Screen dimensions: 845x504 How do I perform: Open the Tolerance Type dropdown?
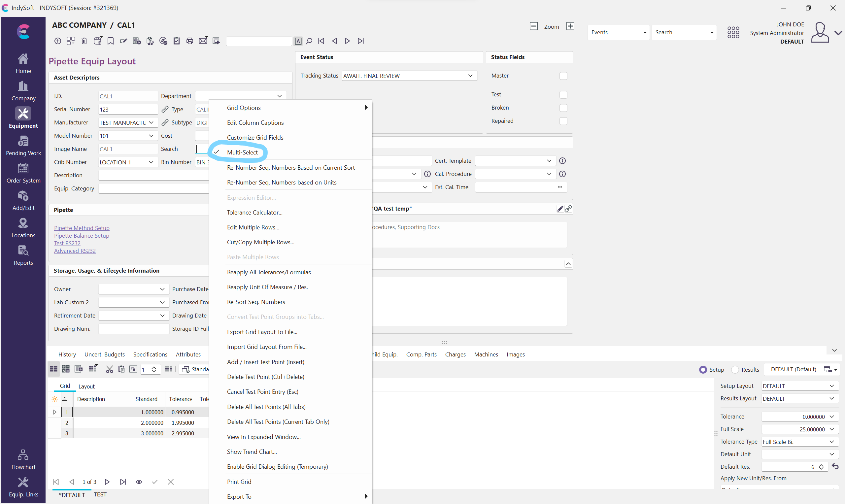pyautogui.click(x=831, y=442)
